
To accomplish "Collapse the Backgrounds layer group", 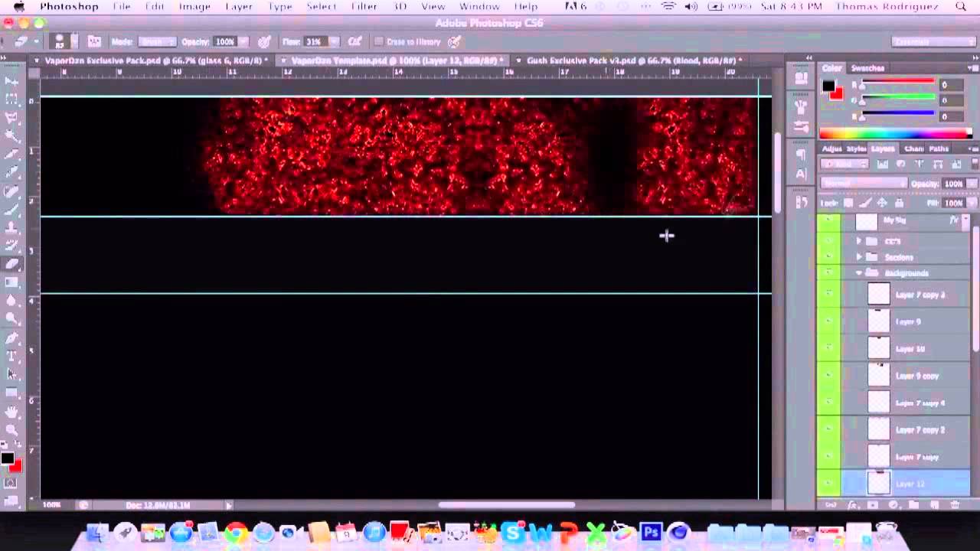I will pos(859,273).
